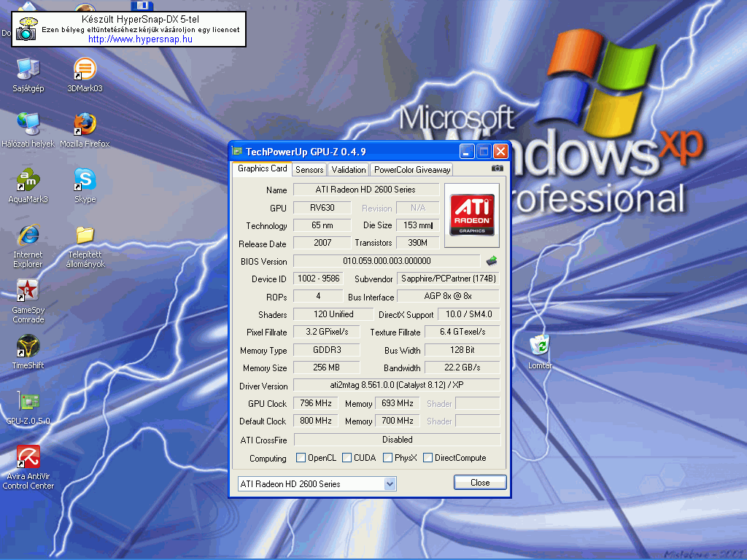Click Bandwidth value 22.2 GB/s
The width and height of the screenshot is (747, 560).
tap(462, 367)
